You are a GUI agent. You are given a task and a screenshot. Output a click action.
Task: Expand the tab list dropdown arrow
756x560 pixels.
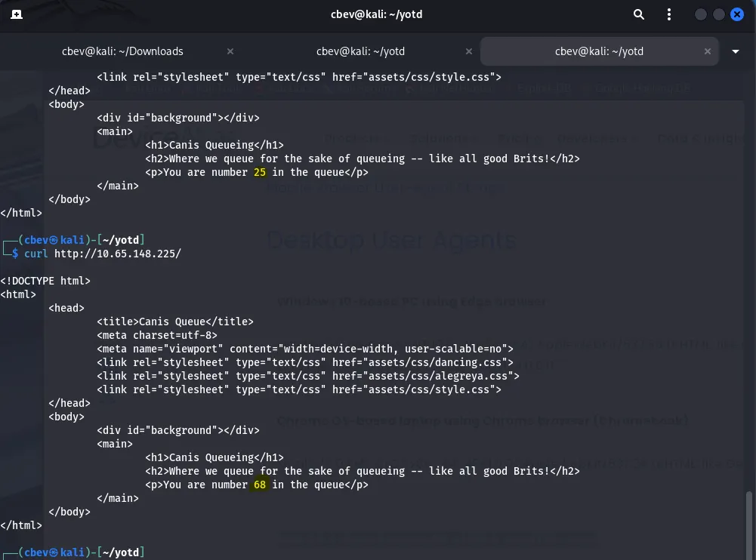(x=736, y=51)
